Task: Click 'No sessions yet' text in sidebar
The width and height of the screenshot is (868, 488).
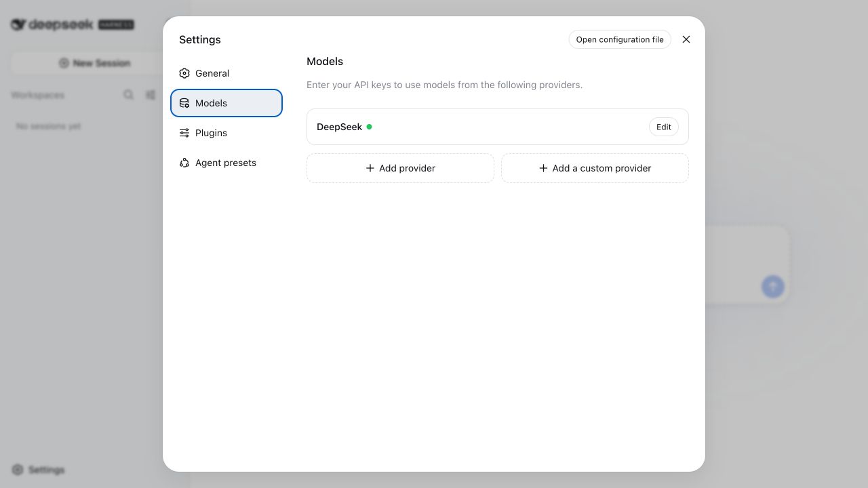Action: (49, 126)
